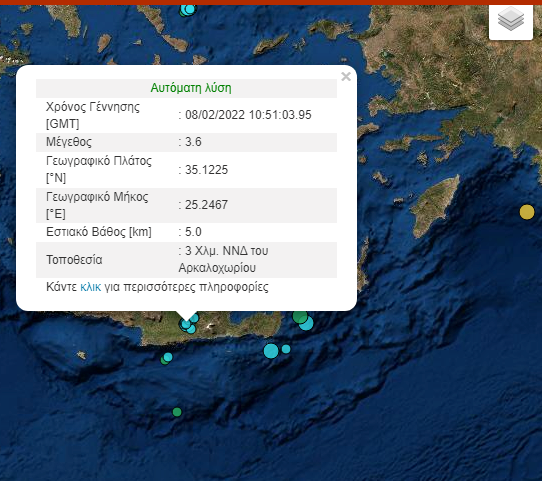542x481 pixels.
Task: Click the island of Rhodes on the map
Action: [436, 205]
